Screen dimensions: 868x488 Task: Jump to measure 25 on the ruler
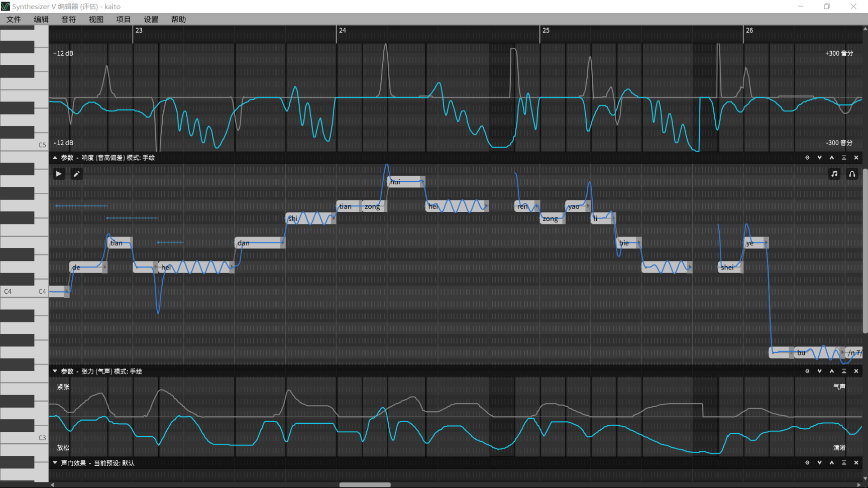[546, 30]
